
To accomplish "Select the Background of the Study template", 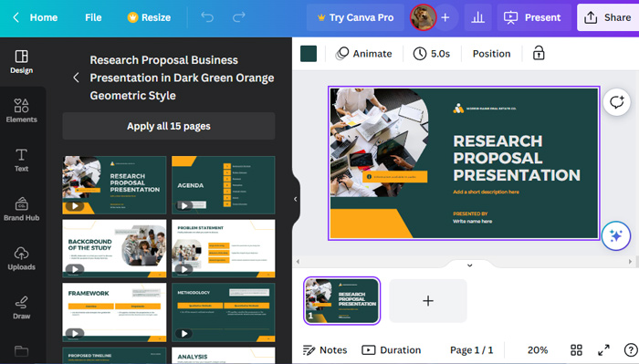I will (x=114, y=248).
